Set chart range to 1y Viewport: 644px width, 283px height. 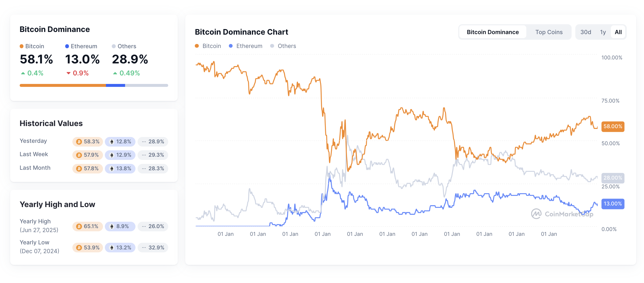[x=603, y=32]
